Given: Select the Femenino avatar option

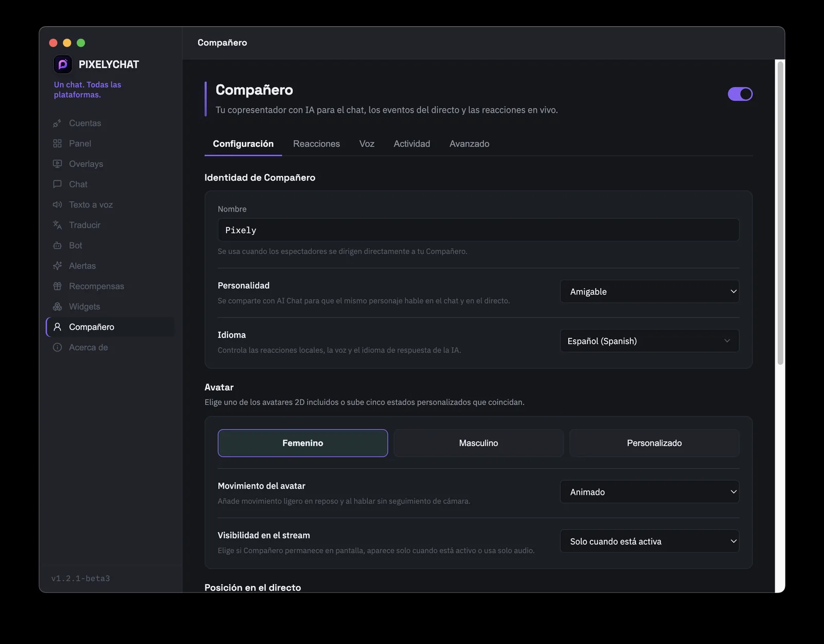Looking at the screenshot, I should click(303, 443).
